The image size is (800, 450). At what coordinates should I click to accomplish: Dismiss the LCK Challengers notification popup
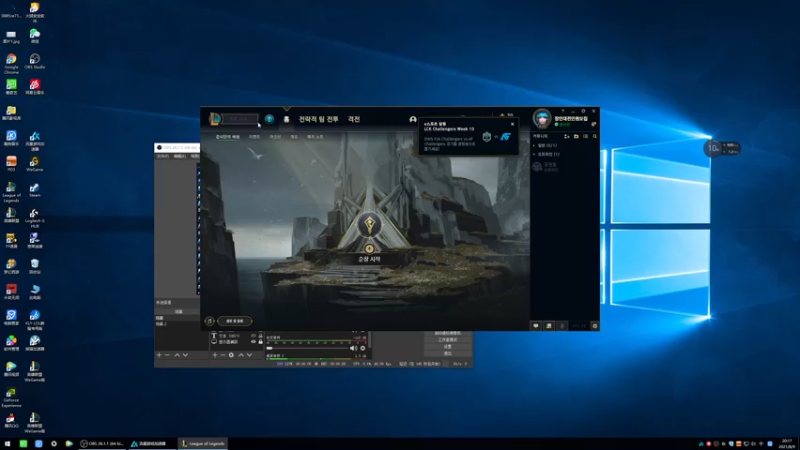513,124
